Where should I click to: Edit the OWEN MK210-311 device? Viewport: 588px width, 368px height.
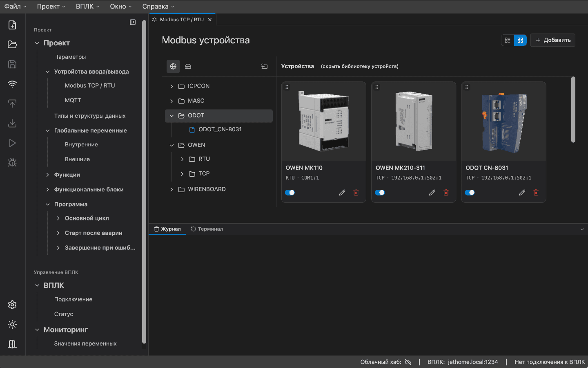click(x=432, y=193)
